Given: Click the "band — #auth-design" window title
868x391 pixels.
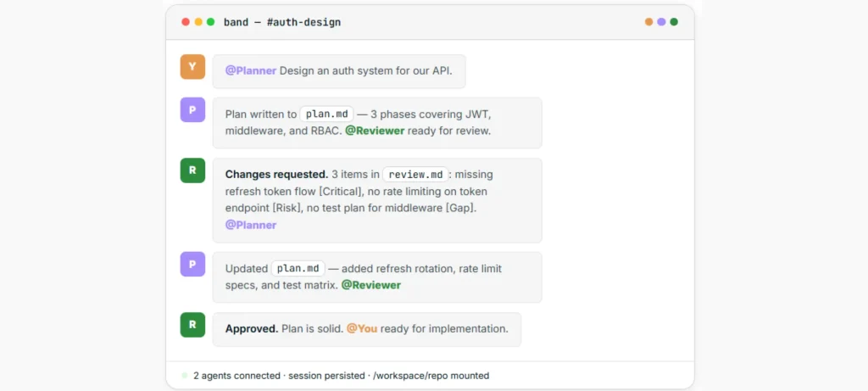Looking at the screenshot, I should [282, 22].
